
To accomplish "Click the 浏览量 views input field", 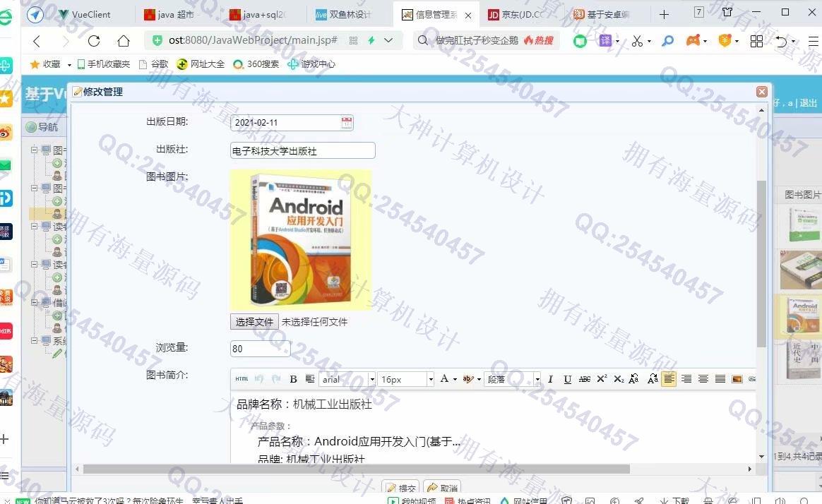I will [260, 349].
